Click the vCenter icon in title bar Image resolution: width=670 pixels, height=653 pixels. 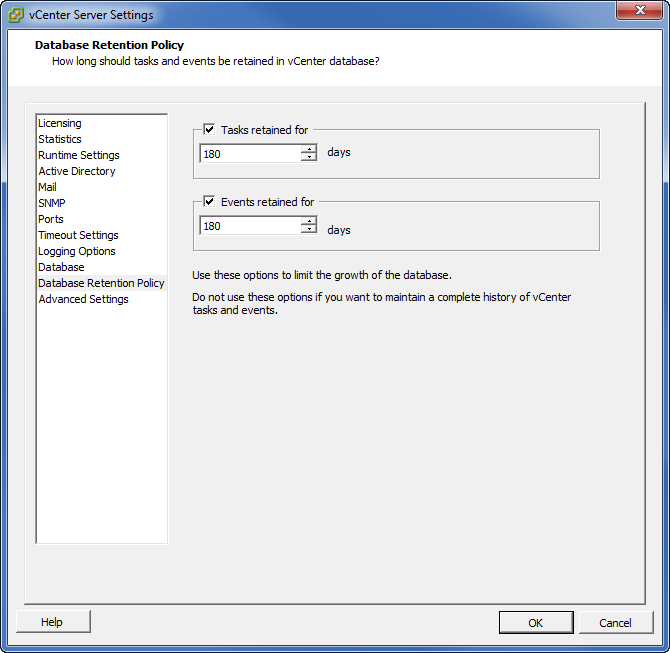16,15
